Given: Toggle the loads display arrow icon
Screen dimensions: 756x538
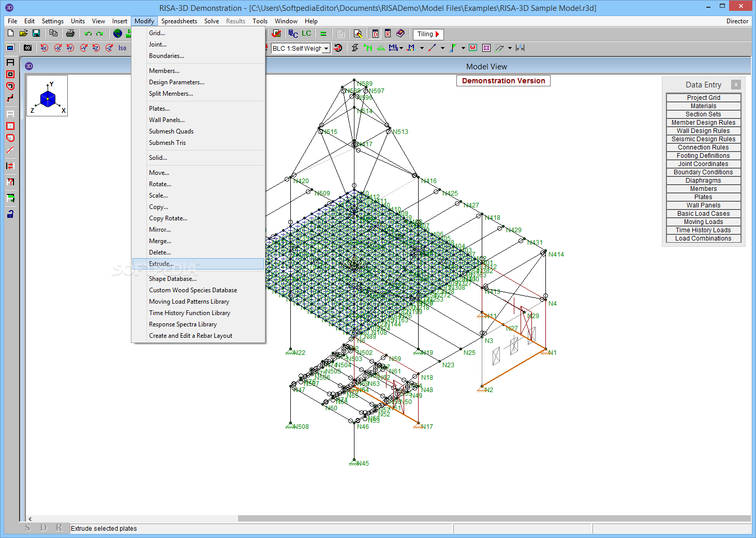Looking at the screenshot, I should 338,48.
